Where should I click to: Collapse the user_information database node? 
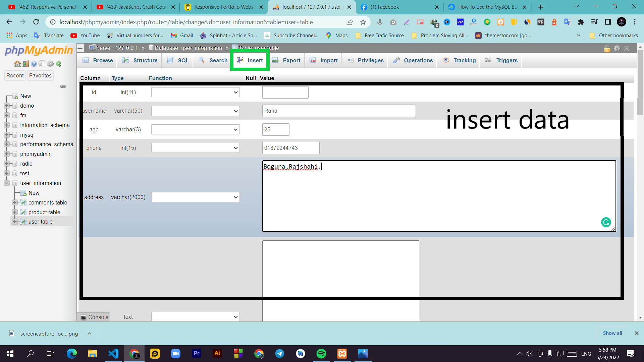click(x=6, y=183)
